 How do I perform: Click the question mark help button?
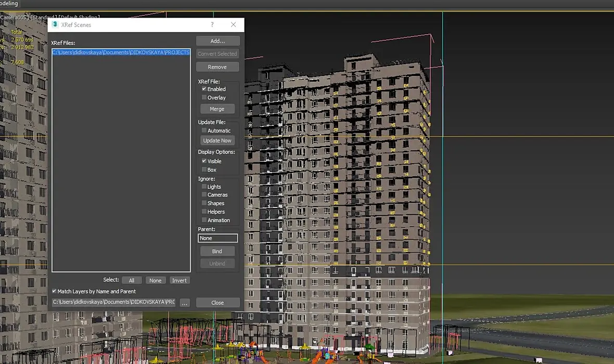click(212, 24)
